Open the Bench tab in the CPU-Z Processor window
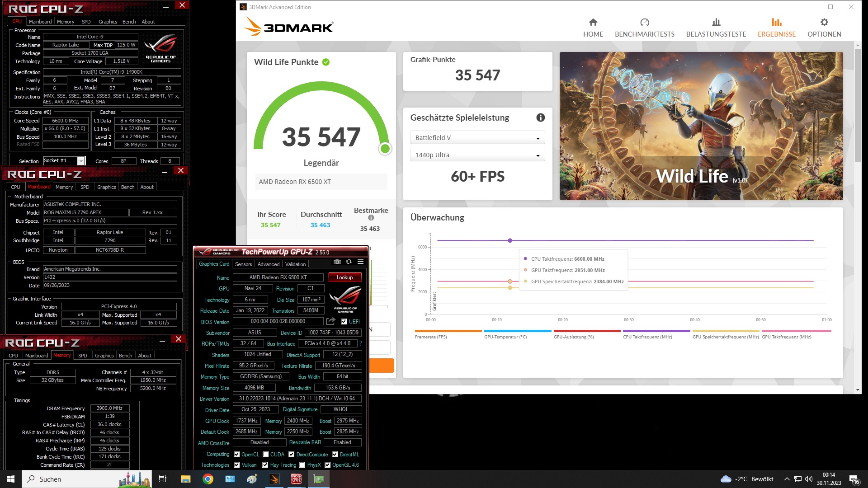The width and height of the screenshot is (868, 488). click(x=129, y=22)
